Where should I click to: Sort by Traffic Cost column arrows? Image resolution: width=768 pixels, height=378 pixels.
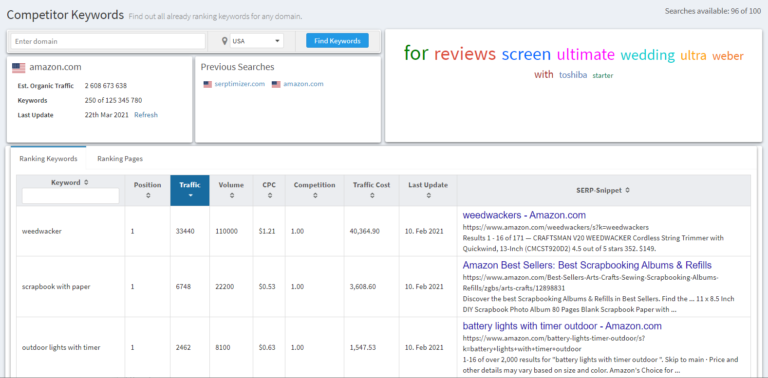(372, 195)
